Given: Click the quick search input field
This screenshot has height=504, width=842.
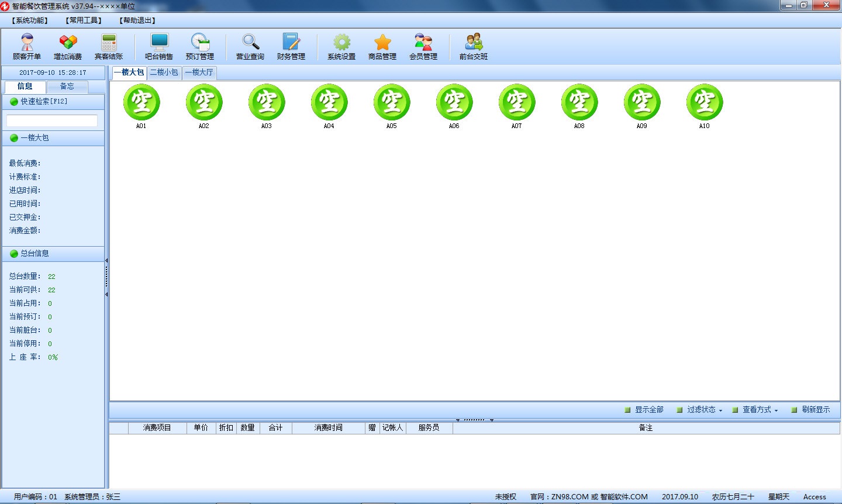Looking at the screenshot, I should coord(52,120).
